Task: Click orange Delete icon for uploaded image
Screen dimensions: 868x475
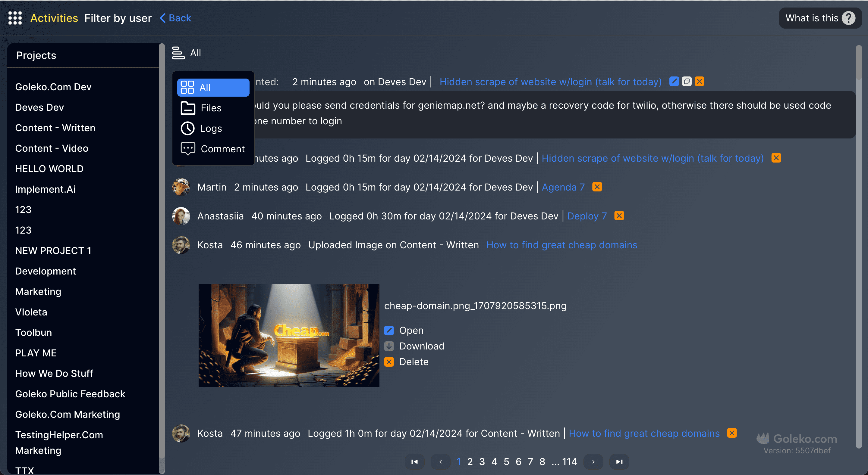Action: coord(389,362)
